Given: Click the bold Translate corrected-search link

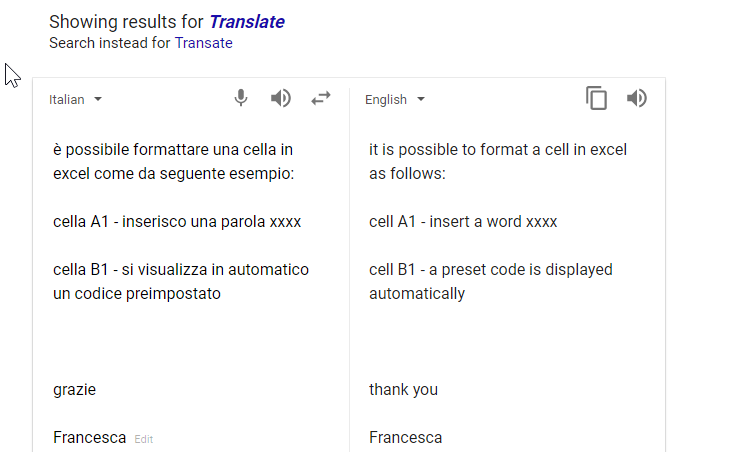Looking at the screenshot, I should (x=246, y=22).
